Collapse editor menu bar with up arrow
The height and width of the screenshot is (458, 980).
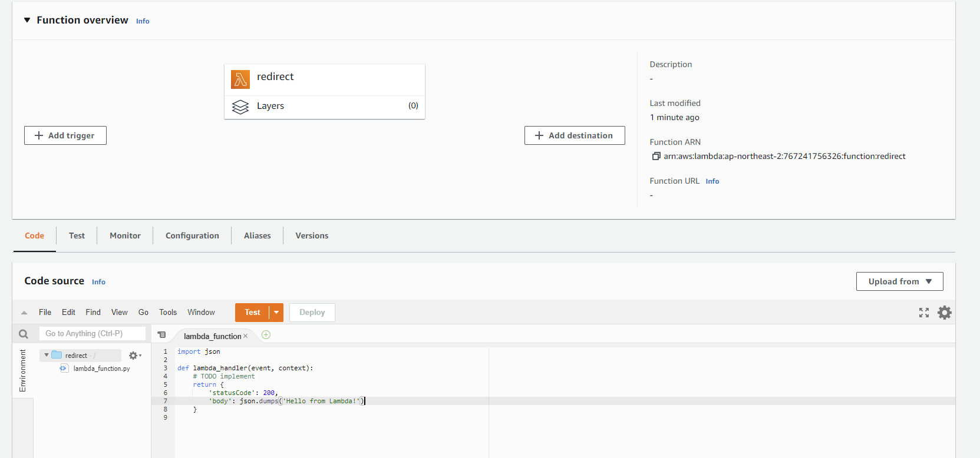(24, 313)
